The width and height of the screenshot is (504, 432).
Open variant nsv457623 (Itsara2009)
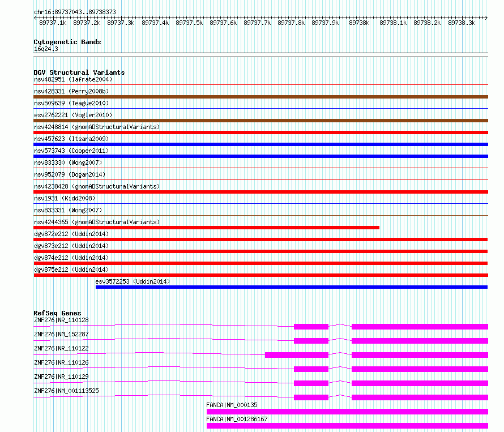pyautogui.click(x=71, y=139)
